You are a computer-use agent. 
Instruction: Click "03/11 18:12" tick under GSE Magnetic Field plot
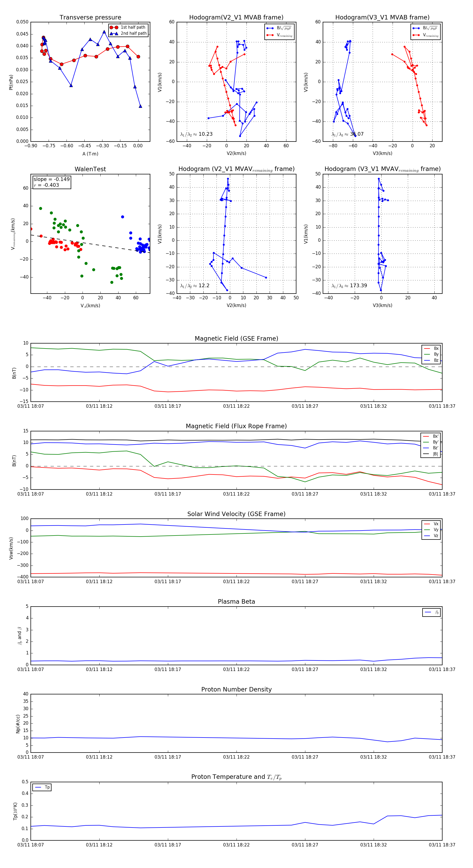tap(99, 406)
